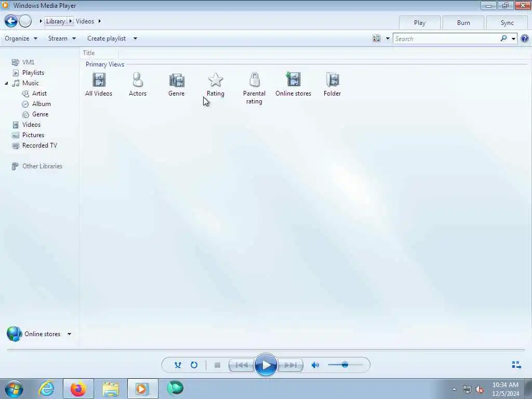This screenshot has width=532, height=399.
Task: Open the Rating star view
Action: [216, 85]
